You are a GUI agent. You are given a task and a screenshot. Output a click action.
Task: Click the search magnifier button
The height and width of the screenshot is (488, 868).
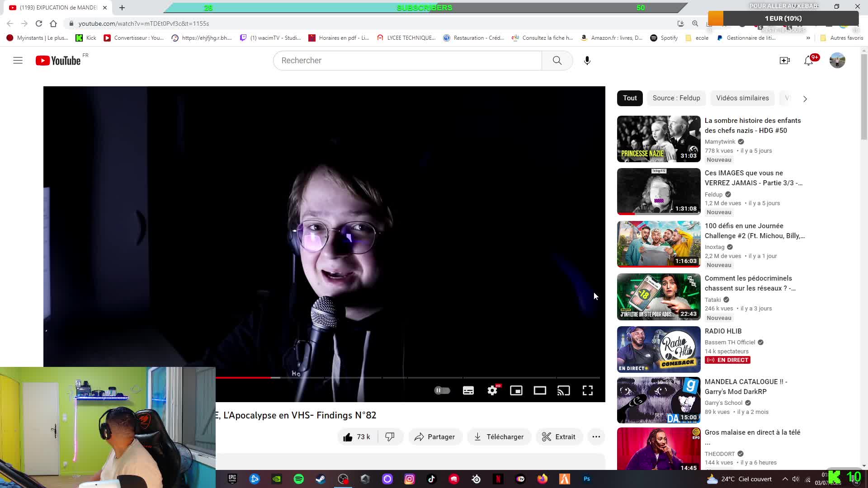[557, 61]
